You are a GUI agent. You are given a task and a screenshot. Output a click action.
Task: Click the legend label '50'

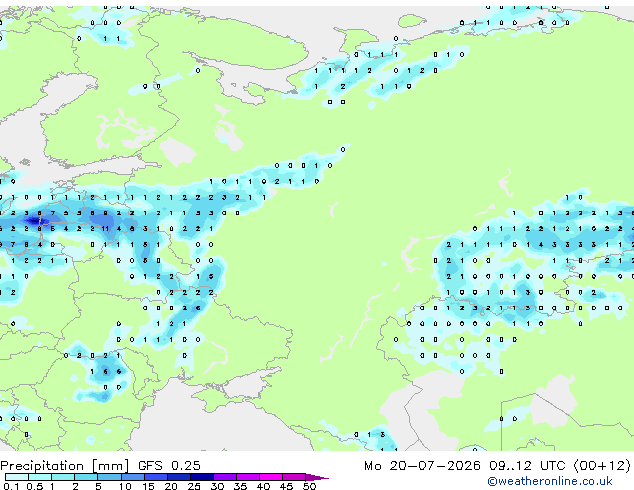(x=310, y=486)
